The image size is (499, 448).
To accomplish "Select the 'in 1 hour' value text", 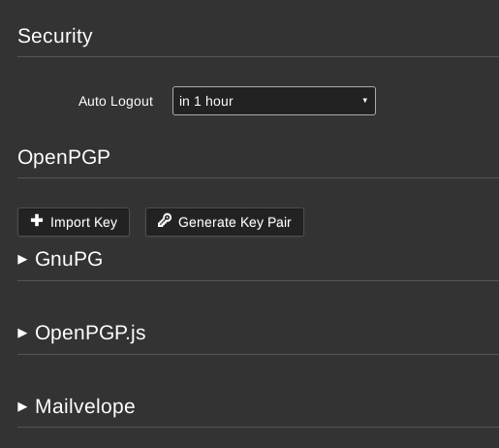I will [x=206, y=101].
